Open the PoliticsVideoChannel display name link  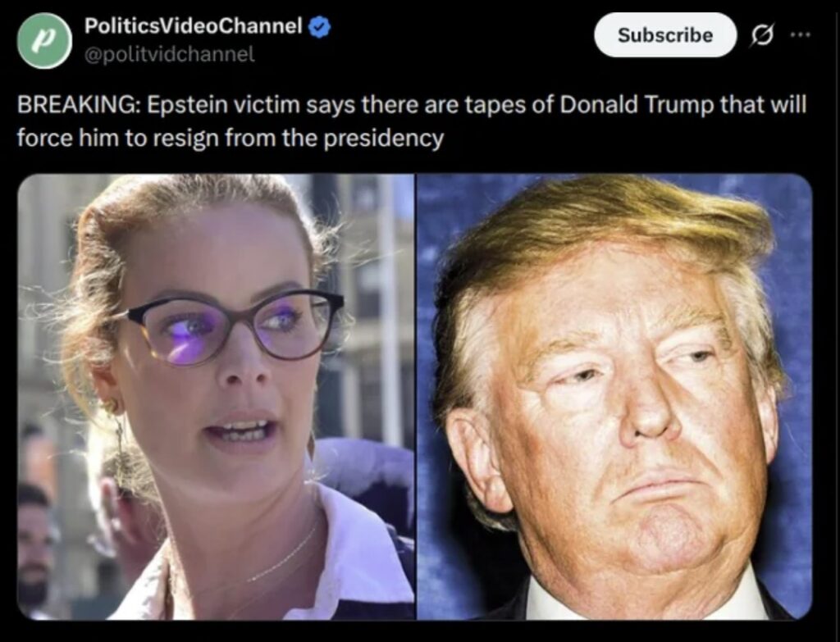[194, 25]
